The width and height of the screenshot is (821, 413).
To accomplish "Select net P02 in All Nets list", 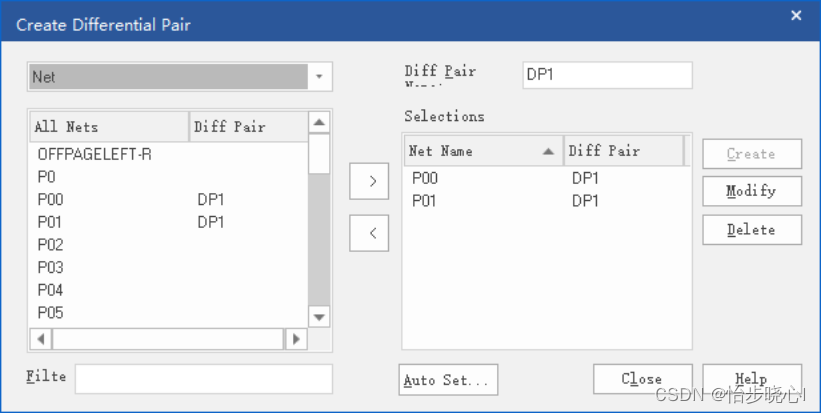I will click(51, 245).
